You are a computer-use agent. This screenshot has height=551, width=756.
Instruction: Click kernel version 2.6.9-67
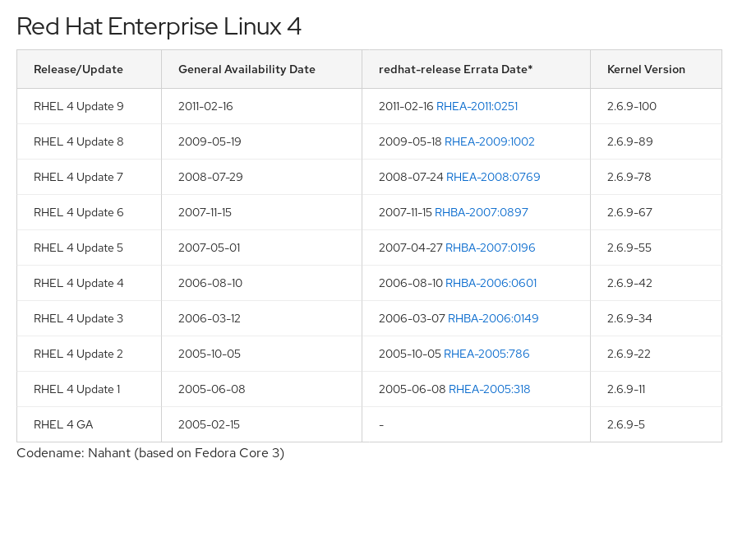[x=629, y=212]
